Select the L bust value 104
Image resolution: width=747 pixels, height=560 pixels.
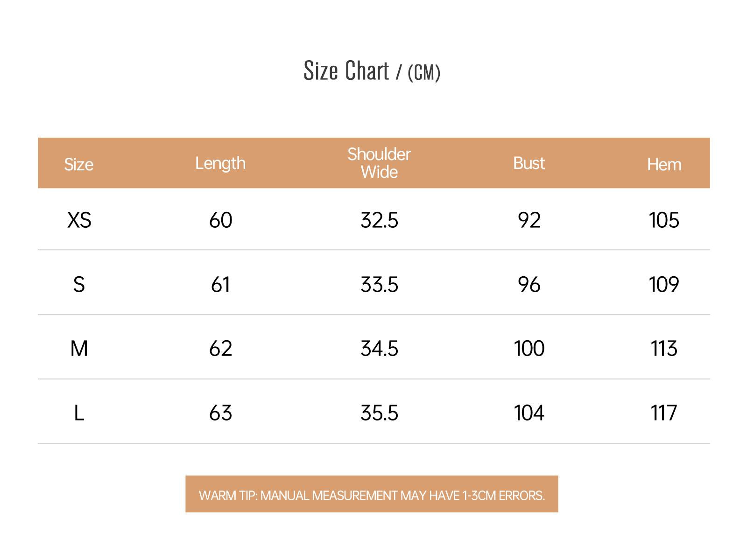[x=529, y=413]
